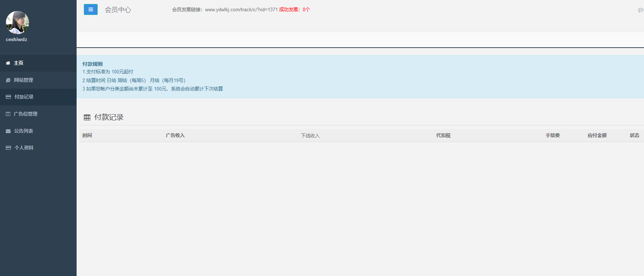Click the home icon beside 主页
The height and width of the screenshot is (276, 644).
(x=8, y=63)
